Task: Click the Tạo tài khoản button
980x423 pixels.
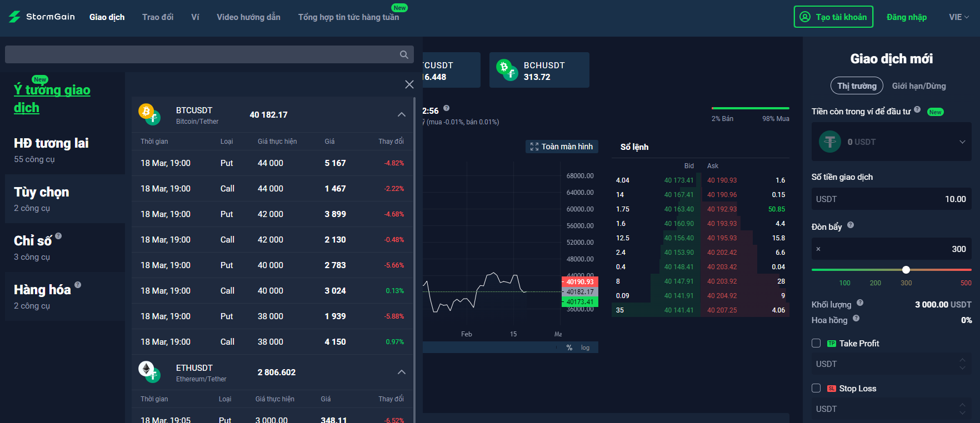Action: coord(833,17)
